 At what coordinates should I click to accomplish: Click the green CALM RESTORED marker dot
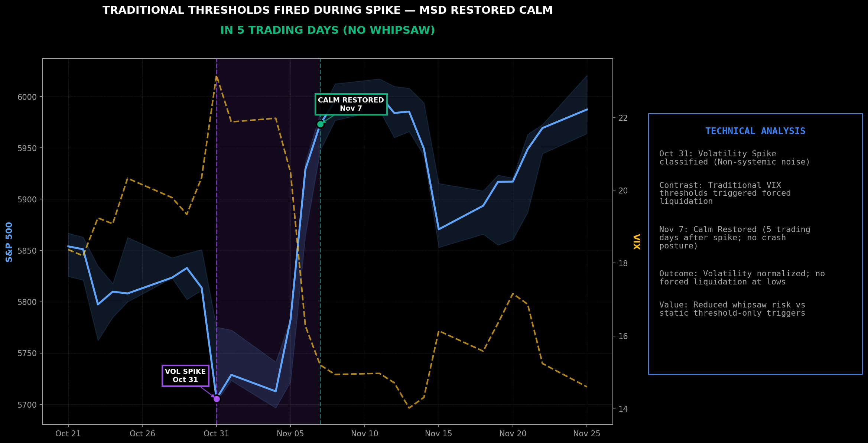coord(320,124)
